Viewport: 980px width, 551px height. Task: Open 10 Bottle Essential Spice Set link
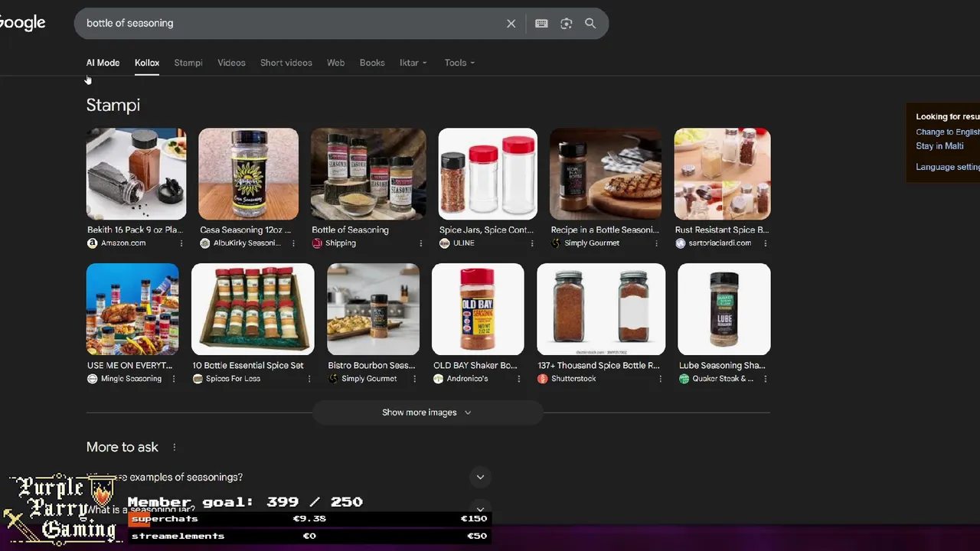[x=248, y=365]
